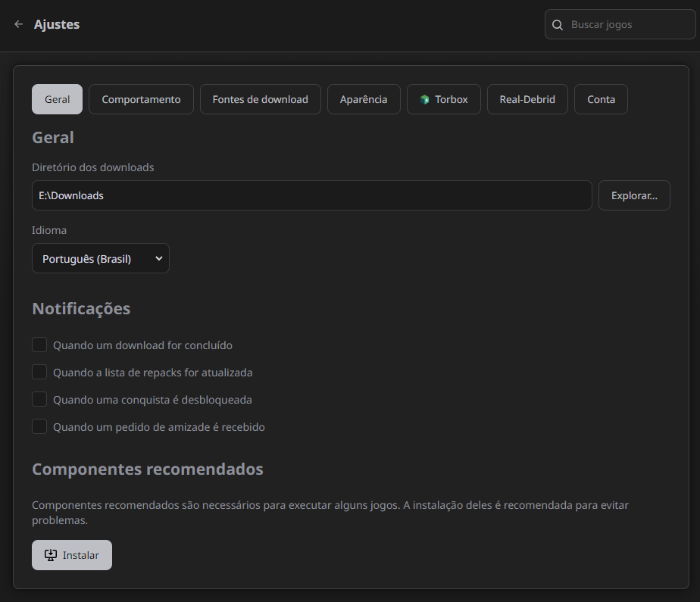Toggle repacks list updated notification checkbox
Image resolution: width=700 pixels, height=602 pixels.
pos(39,373)
